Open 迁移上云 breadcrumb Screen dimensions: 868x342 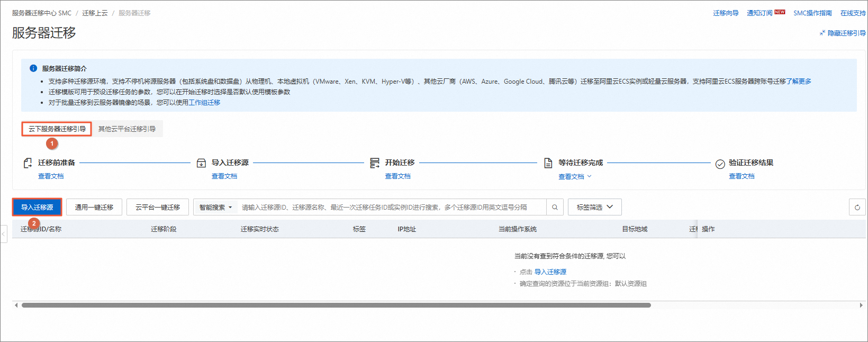[x=95, y=13]
